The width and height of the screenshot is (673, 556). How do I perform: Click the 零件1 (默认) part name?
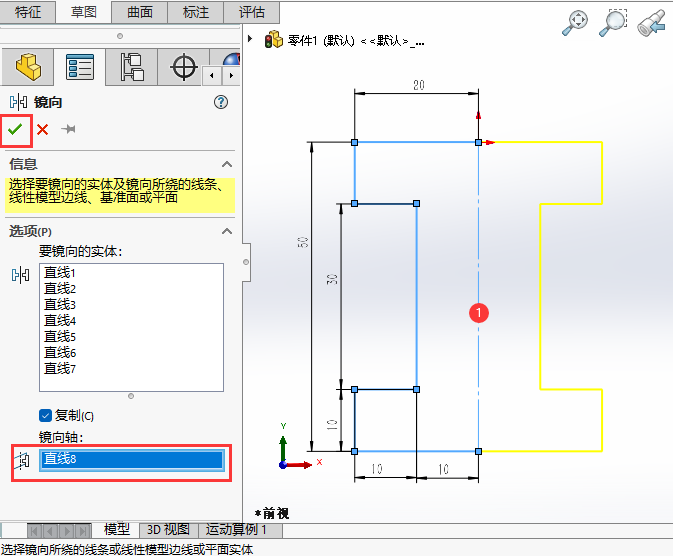point(321,41)
